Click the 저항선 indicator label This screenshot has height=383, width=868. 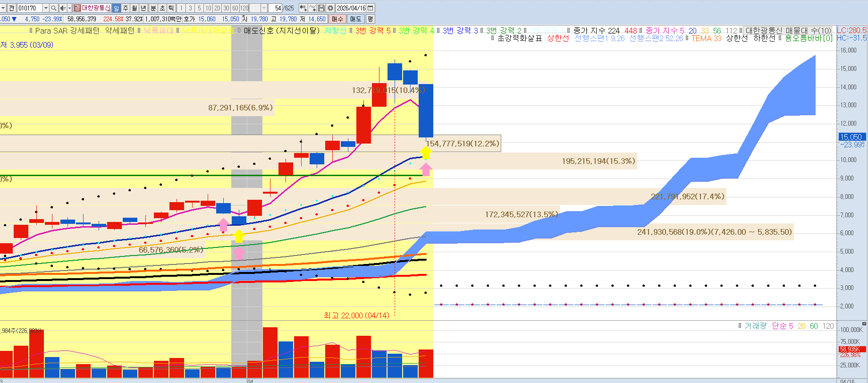click(335, 31)
